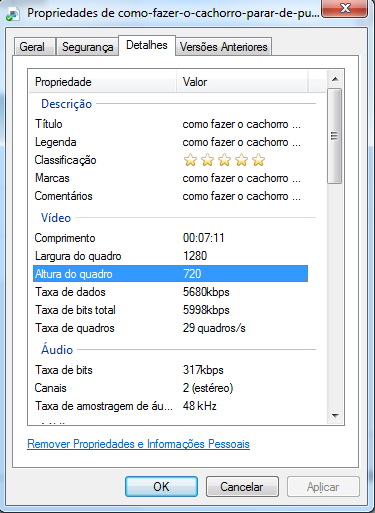The width and height of the screenshot is (375, 513).
Task: Click the Áudio section header
Action: [57, 349]
